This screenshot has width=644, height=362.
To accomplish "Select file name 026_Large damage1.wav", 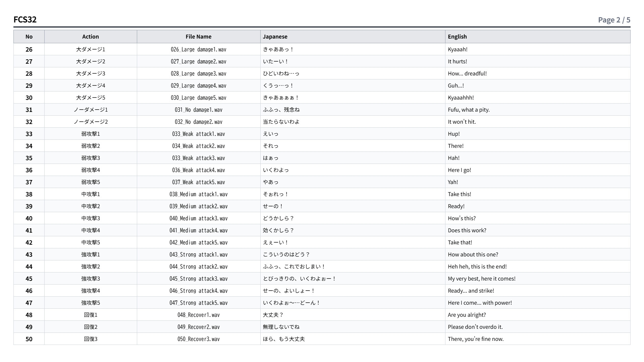I will (199, 49).
